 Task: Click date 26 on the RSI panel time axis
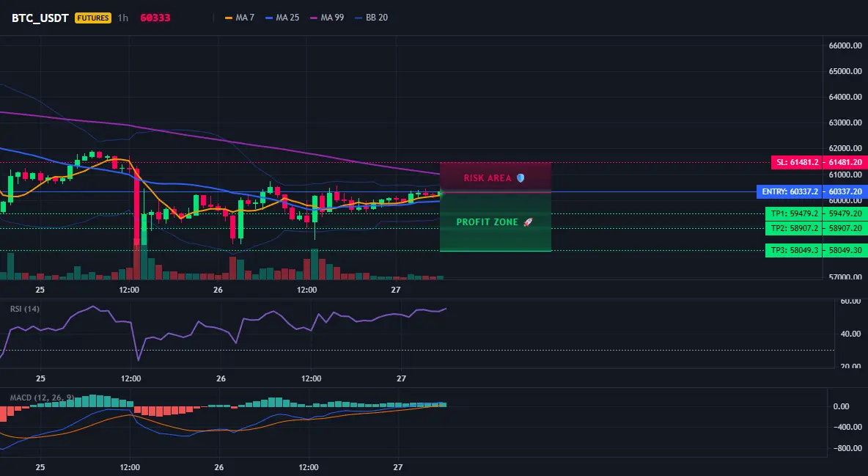coord(221,378)
